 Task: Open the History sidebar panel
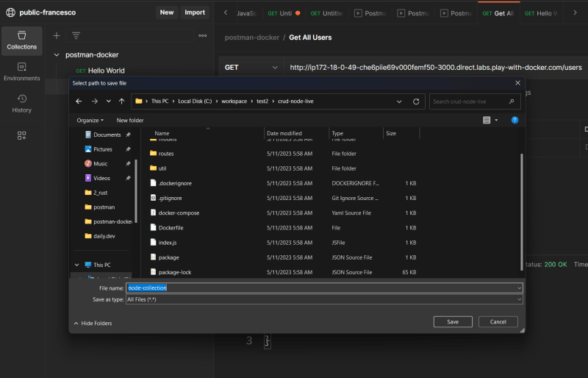coord(21,103)
